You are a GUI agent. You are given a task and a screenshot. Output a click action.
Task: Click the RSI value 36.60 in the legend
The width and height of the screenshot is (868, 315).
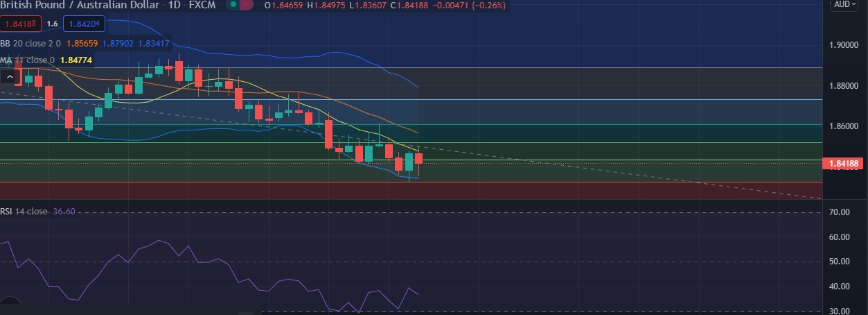point(64,211)
